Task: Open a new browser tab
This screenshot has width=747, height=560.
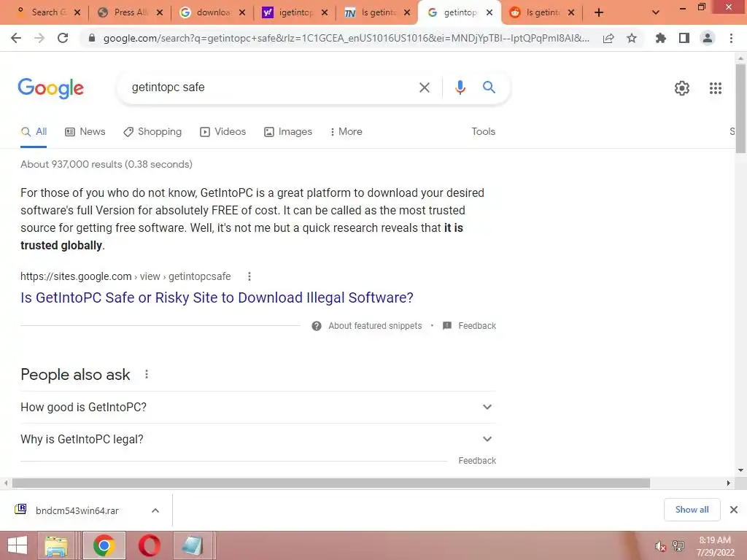Action: coord(599,13)
